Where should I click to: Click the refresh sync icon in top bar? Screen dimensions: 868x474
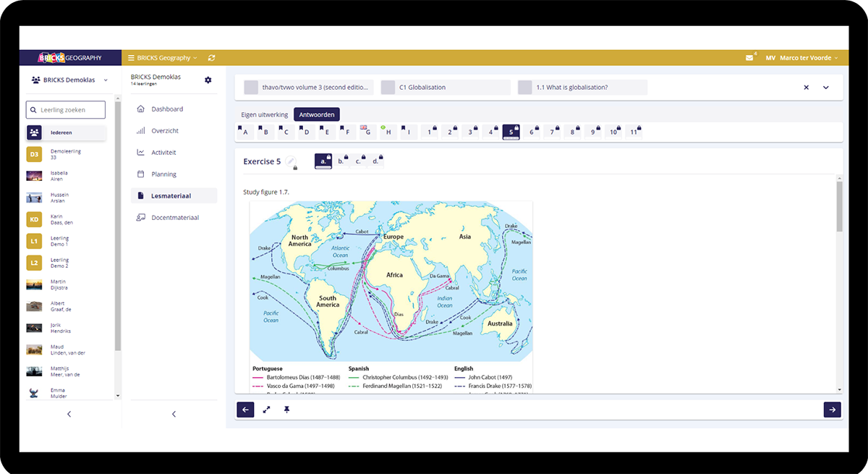(x=211, y=58)
